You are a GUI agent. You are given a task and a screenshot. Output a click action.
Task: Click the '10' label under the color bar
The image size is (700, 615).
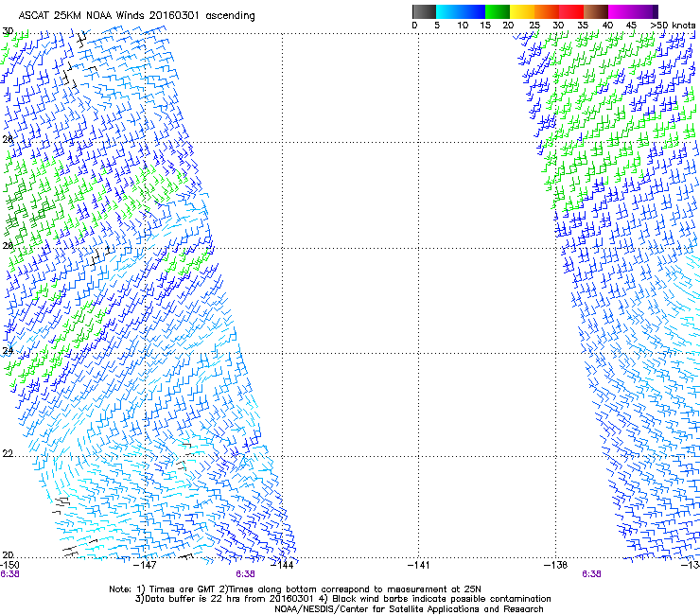(463, 26)
